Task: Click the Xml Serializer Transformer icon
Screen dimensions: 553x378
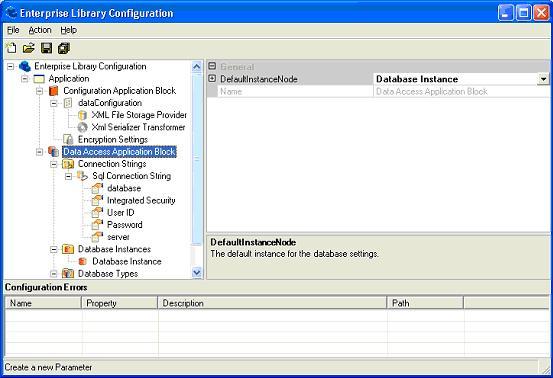Action: click(82, 127)
